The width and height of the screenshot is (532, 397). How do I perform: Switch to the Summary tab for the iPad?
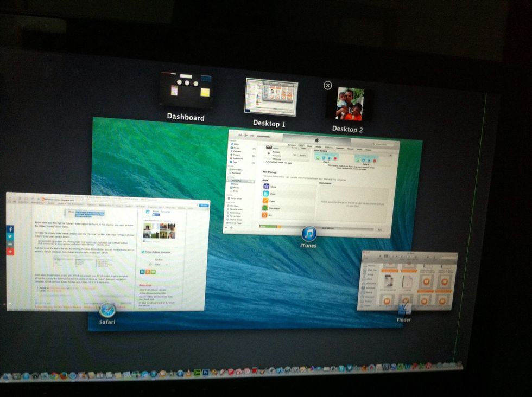coord(290,145)
